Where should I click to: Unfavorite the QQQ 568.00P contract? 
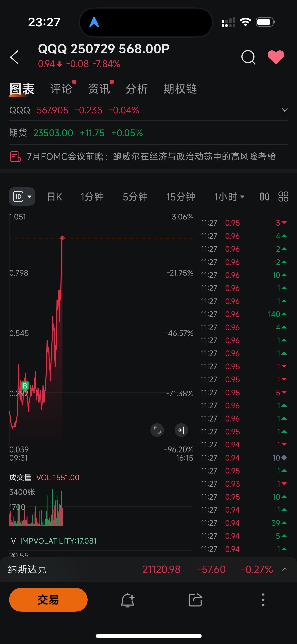[x=276, y=57]
